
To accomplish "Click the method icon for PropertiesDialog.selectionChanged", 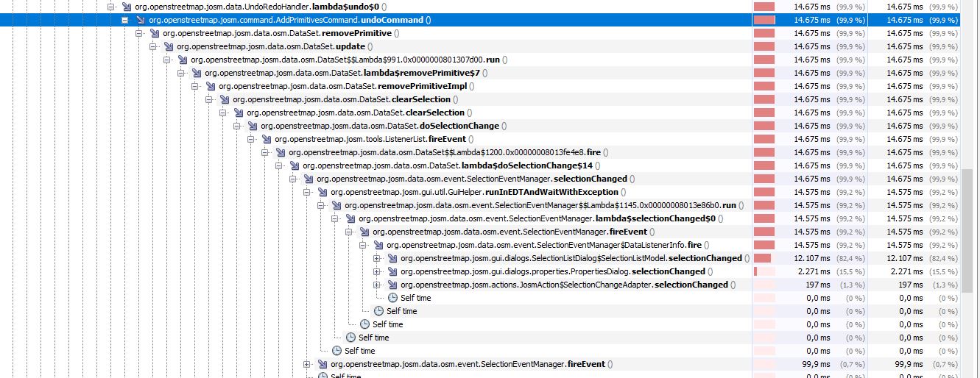I will tap(392, 271).
